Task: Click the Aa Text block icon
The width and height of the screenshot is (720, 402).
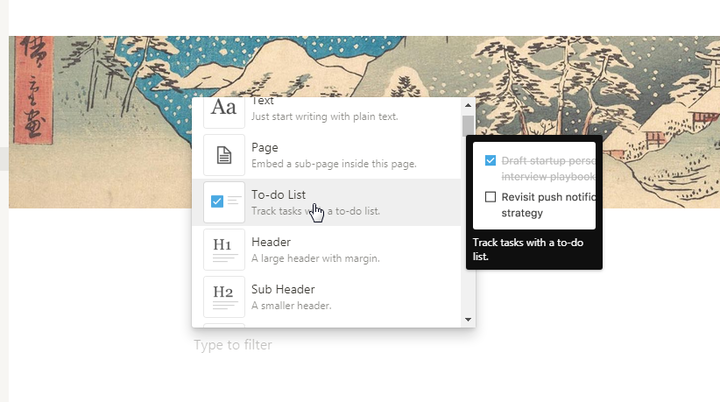Action: [x=224, y=112]
